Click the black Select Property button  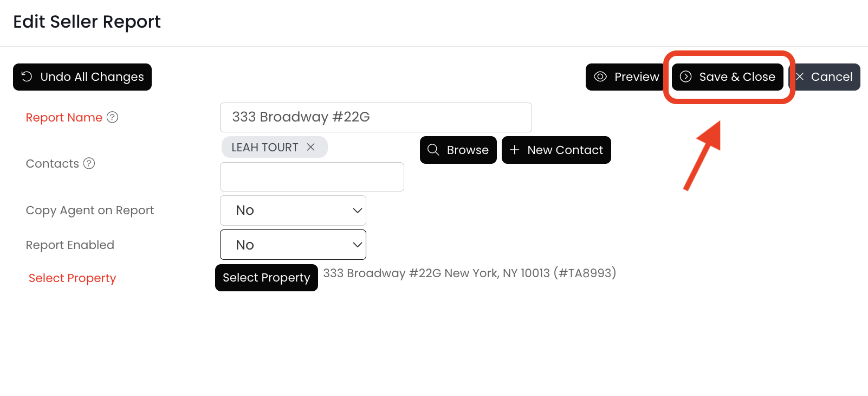point(267,278)
